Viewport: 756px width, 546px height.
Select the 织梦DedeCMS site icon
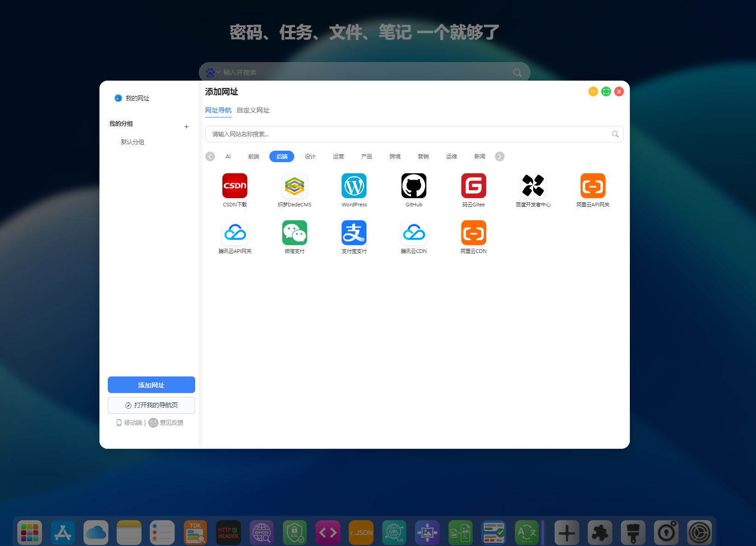[295, 186]
